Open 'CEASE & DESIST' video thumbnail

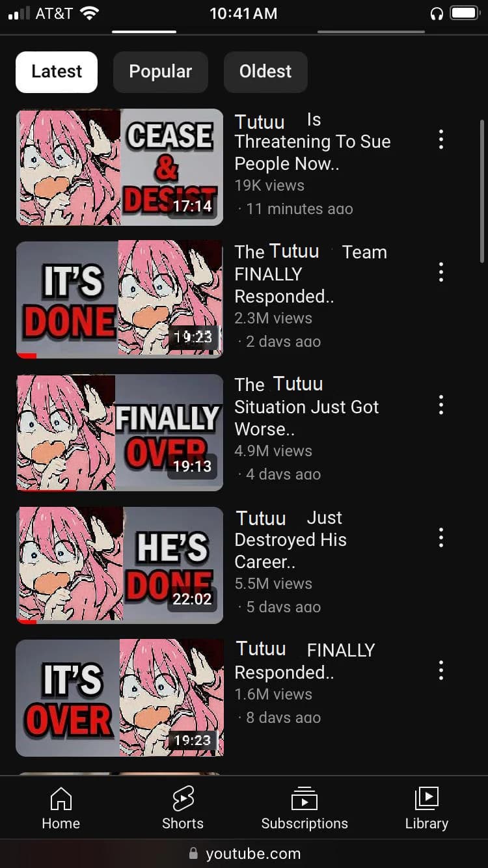(120, 167)
